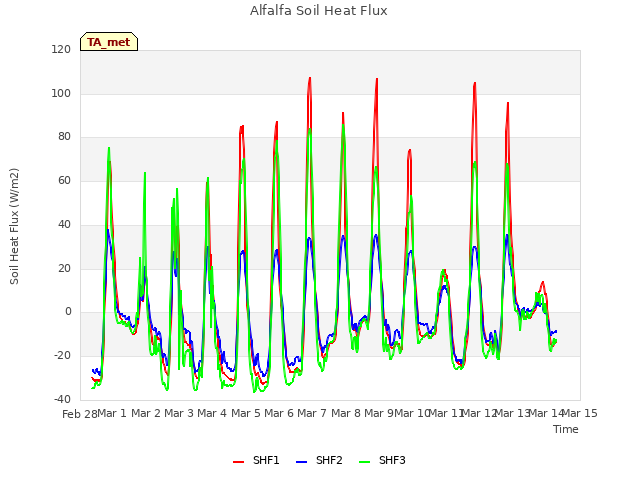Click the TA_met annotation label
The width and height of the screenshot is (640, 480).
pos(109,42)
